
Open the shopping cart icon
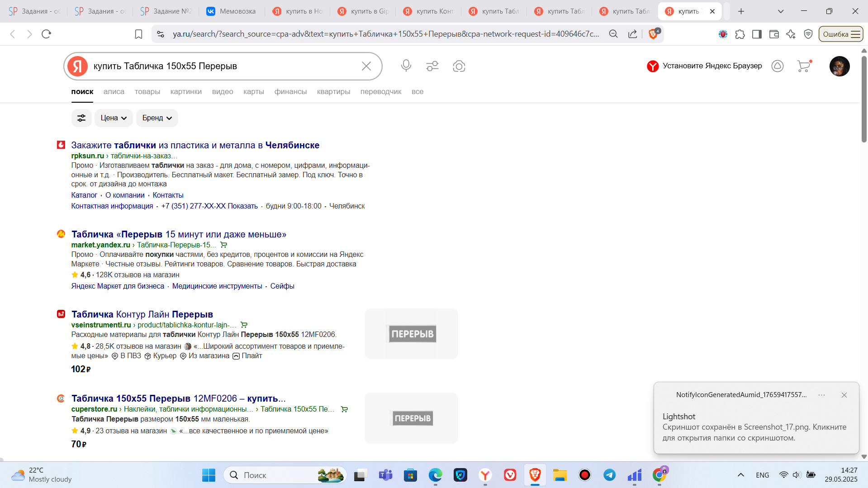(x=804, y=66)
